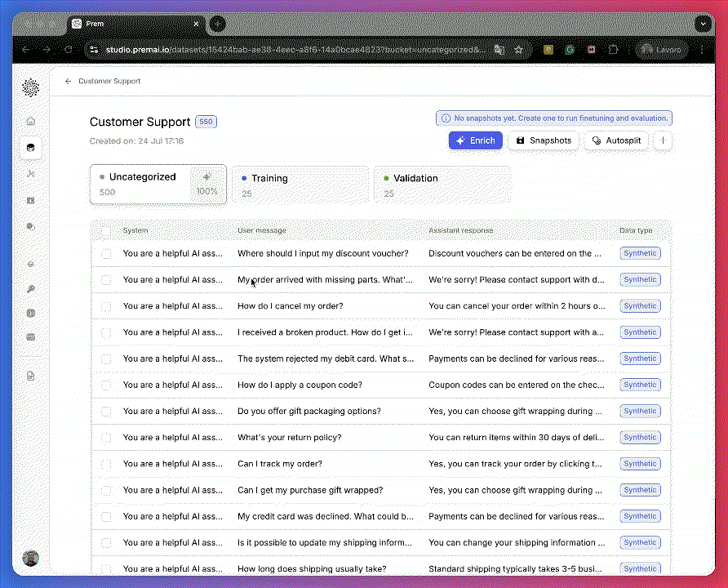The height and width of the screenshot is (588, 728).
Task: Click the Synthetic badge in the cancel order row
Action: pyautogui.click(x=640, y=306)
